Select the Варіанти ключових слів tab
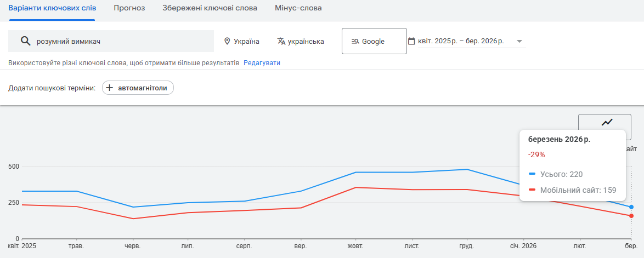 (x=52, y=8)
